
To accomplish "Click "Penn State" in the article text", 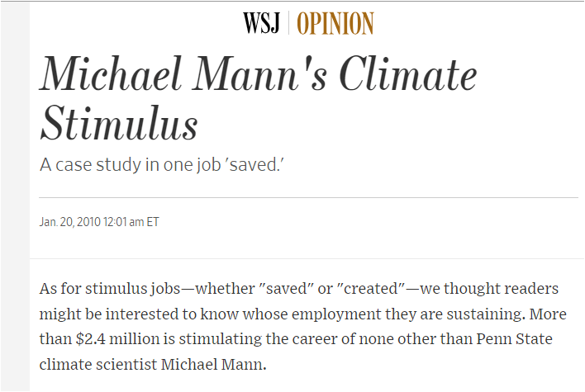I will click(512, 340).
